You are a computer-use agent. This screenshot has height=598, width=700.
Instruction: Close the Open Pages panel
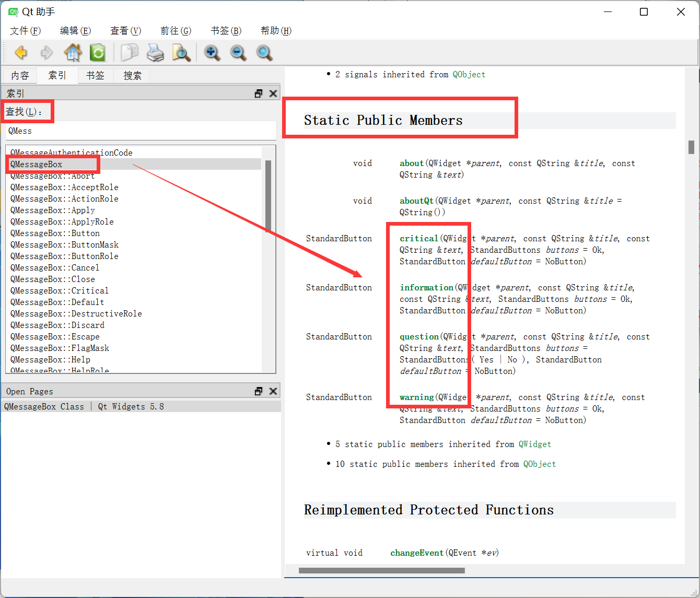(x=273, y=391)
